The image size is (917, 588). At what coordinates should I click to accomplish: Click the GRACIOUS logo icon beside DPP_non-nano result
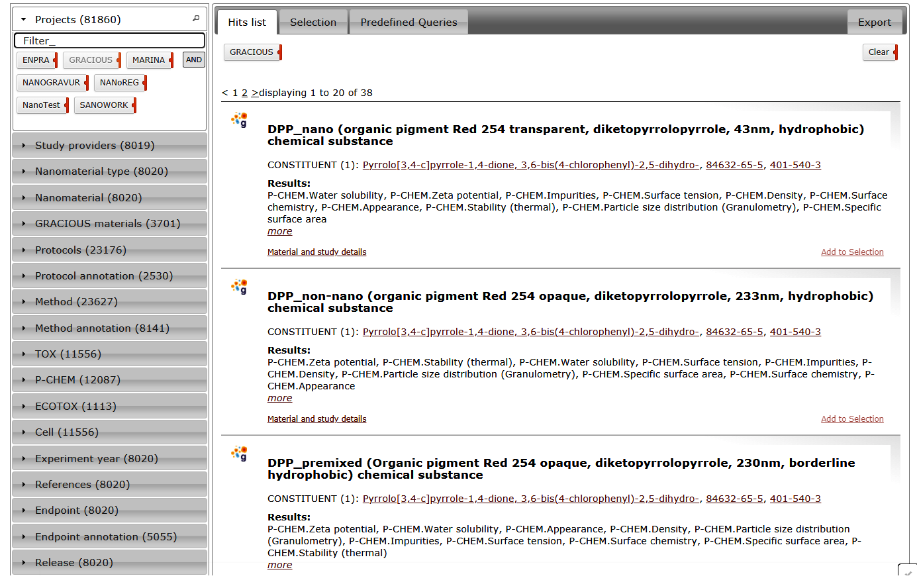tap(239, 287)
